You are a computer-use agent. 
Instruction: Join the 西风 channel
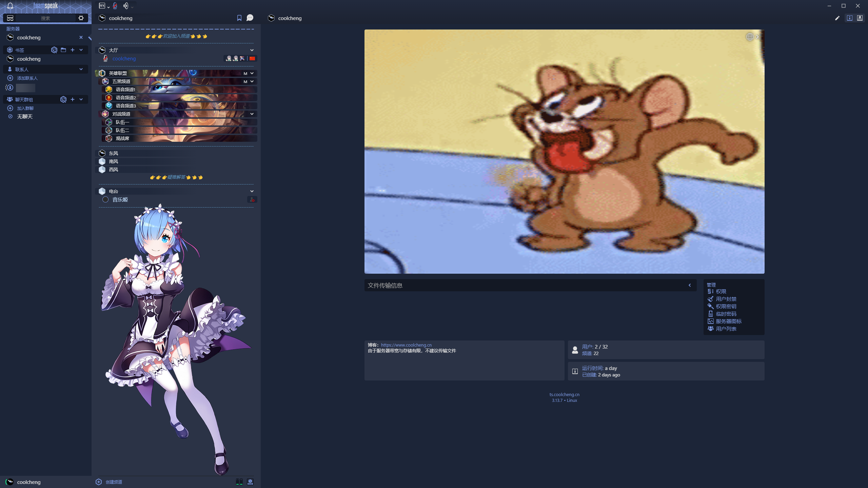(x=176, y=170)
